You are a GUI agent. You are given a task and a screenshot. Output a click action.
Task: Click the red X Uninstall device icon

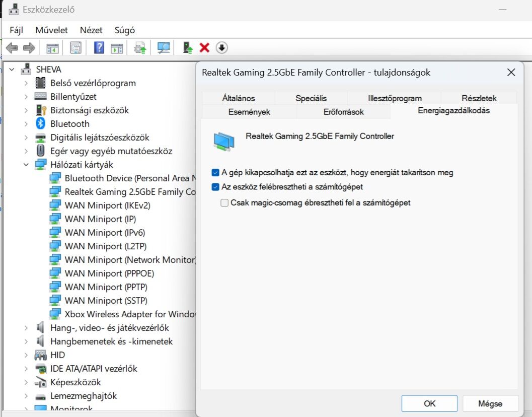pyautogui.click(x=204, y=48)
